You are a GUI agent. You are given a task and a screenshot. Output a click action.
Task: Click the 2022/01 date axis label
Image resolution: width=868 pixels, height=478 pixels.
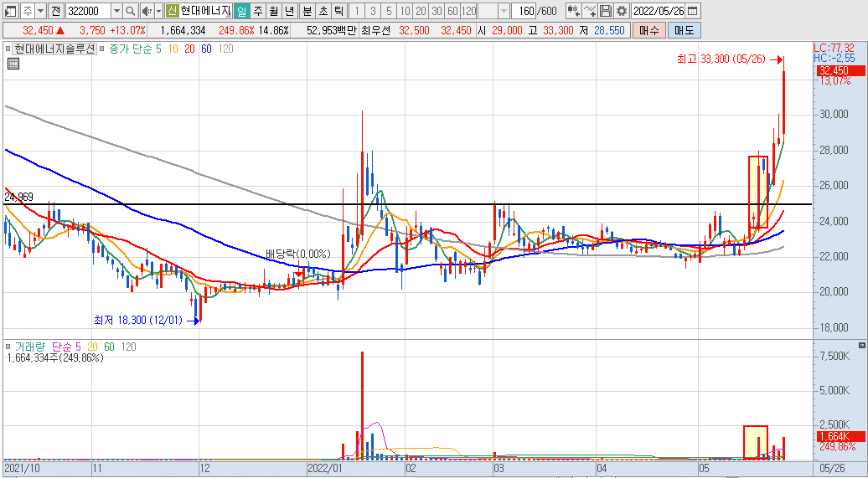pyautogui.click(x=324, y=469)
